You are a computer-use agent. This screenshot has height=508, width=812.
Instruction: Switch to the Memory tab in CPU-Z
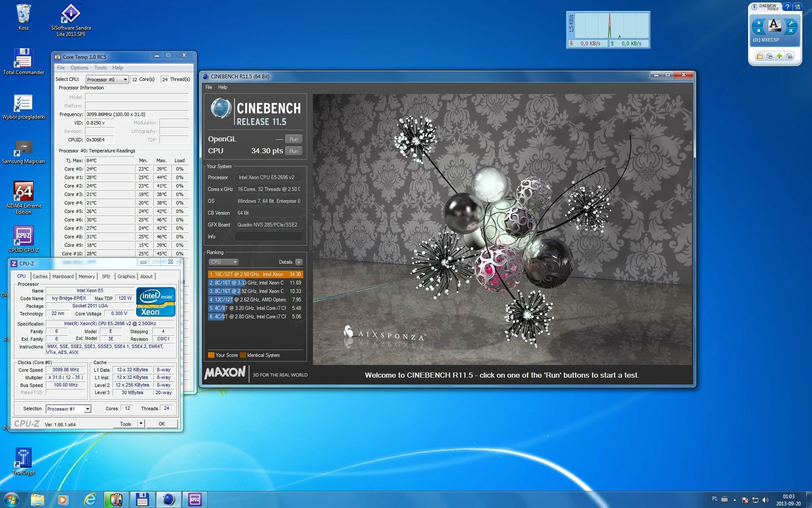pos(87,276)
